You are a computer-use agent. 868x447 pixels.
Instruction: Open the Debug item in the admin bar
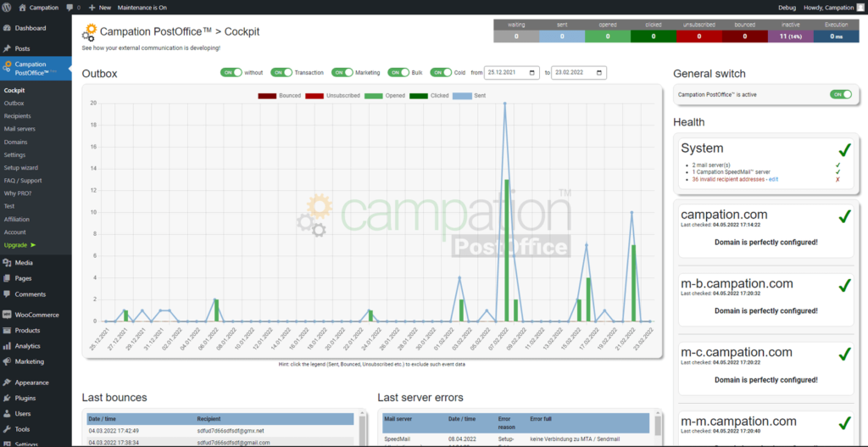pos(787,8)
